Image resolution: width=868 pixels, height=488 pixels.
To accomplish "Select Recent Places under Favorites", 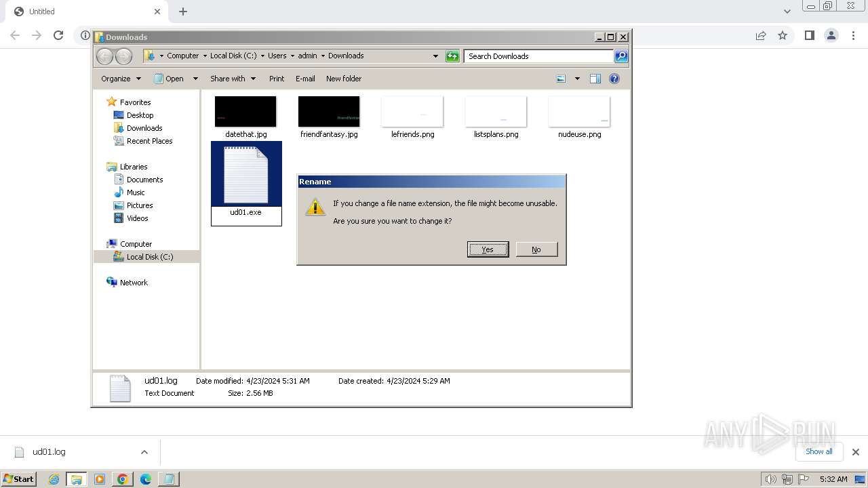I will coord(149,141).
